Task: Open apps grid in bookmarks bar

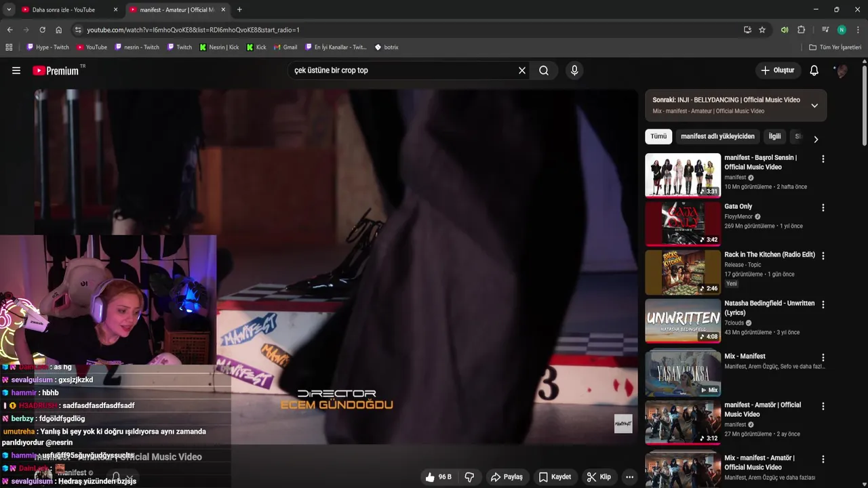Action: point(9,47)
